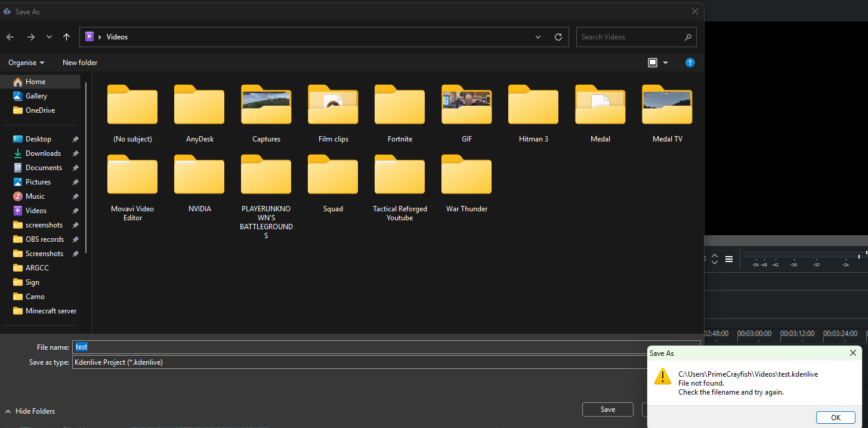Create a New folder
The height and width of the screenshot is (428, 868).
(80, 63)
